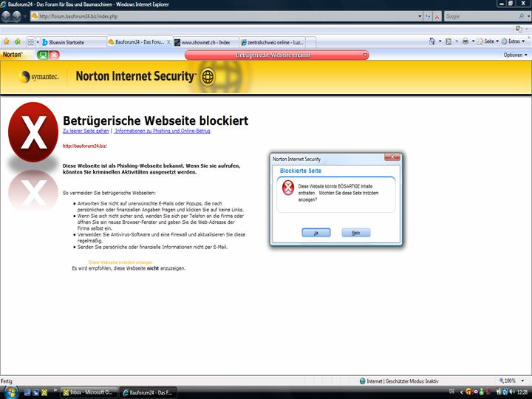Click the volume speaker tray icon
532x399 pixels.
click(511, 392)
